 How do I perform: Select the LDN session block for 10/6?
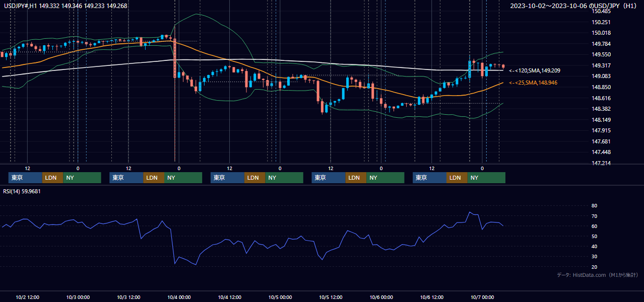point(457,178)
